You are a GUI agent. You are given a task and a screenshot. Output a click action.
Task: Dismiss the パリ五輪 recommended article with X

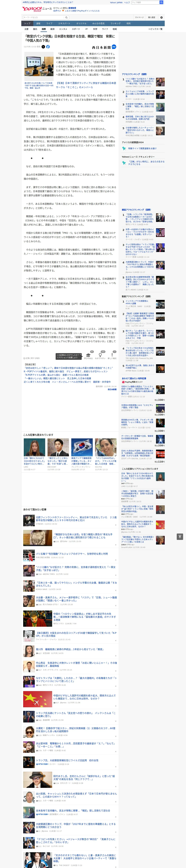click(x=116, y=560)
